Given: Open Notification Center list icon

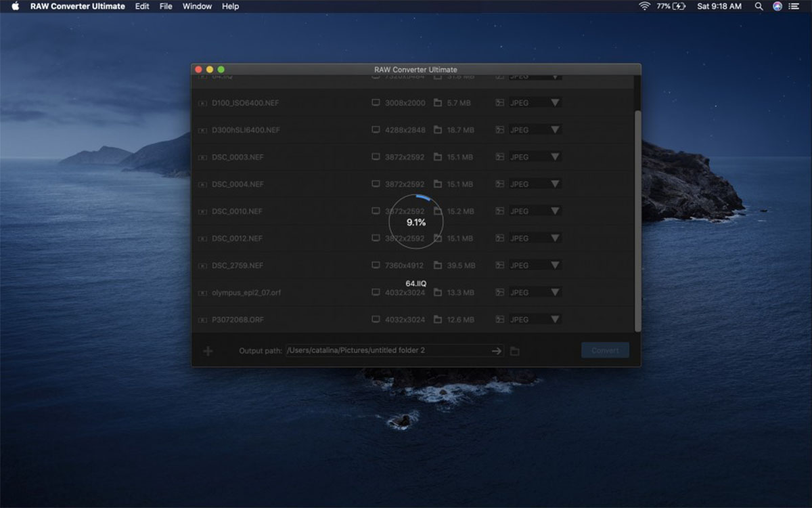Looking at the screenshot, I should [794, 6].
